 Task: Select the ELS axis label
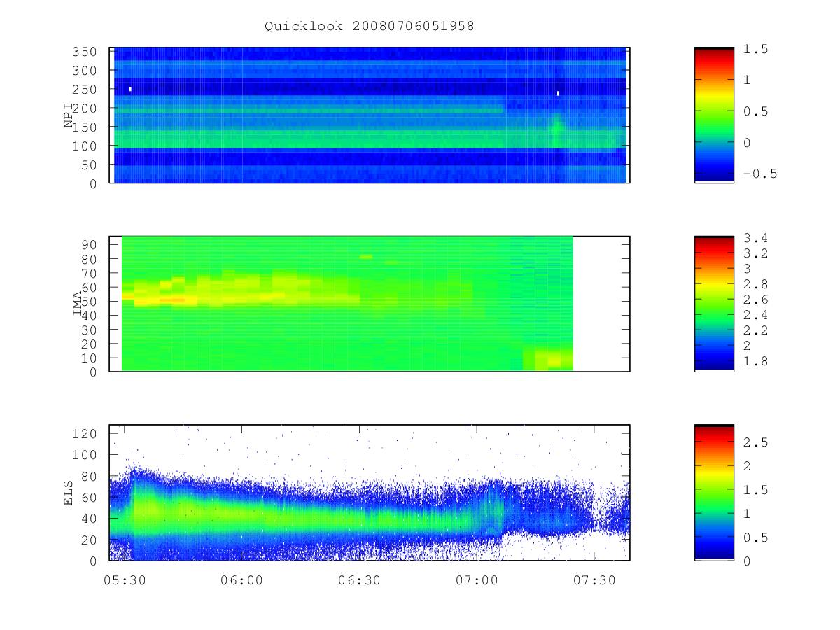coord(69,493)
